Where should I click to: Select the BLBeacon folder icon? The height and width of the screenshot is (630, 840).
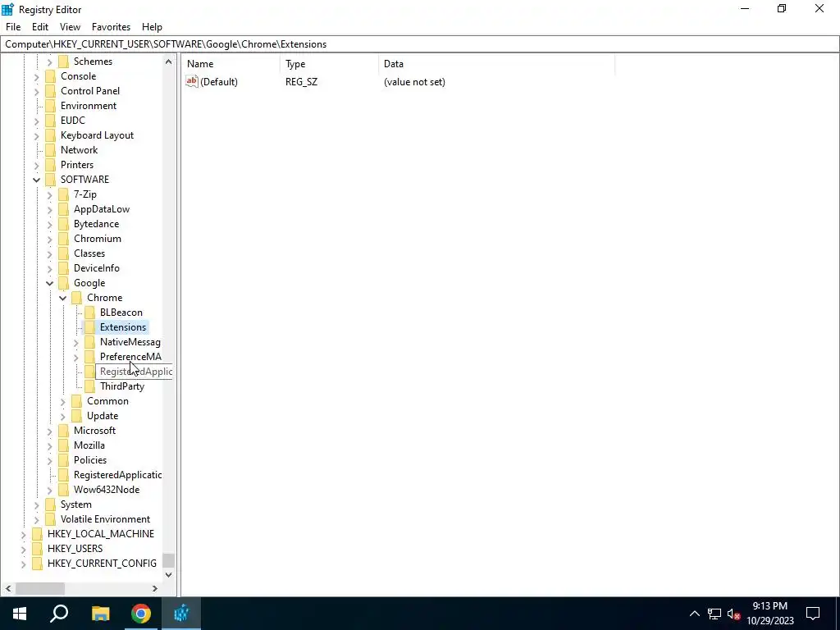pos(89,313)
